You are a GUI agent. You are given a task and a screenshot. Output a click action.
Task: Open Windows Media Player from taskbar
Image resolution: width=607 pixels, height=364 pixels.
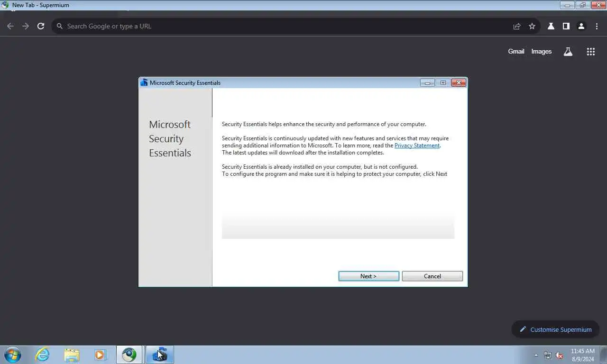coord(100,355)
